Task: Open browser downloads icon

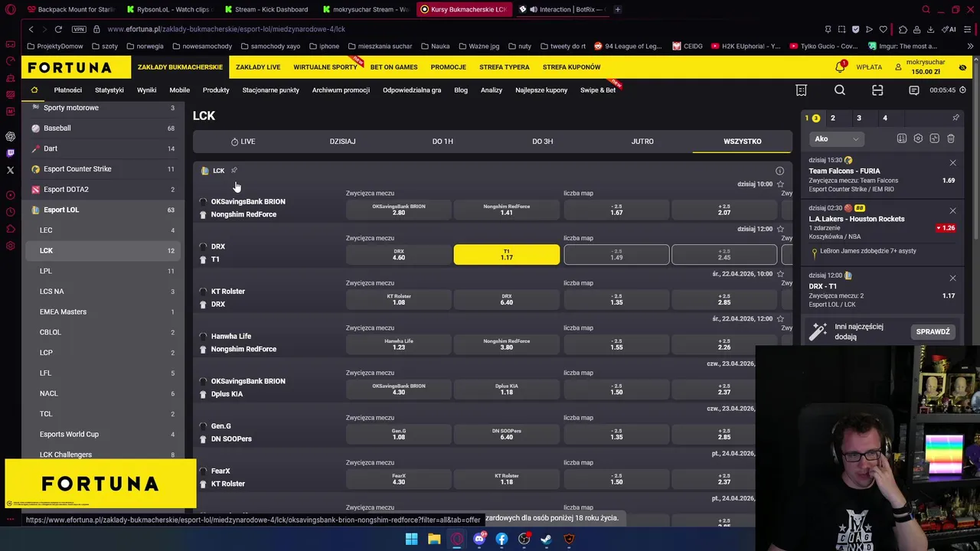Action: (x=930, y=29)
